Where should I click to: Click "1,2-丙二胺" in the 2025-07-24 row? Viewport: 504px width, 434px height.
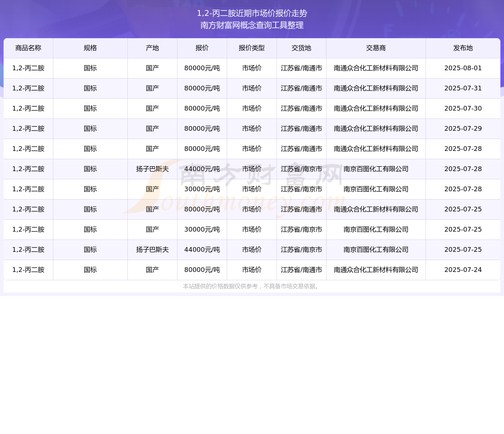pyautogui.click(x=28, y=270)
